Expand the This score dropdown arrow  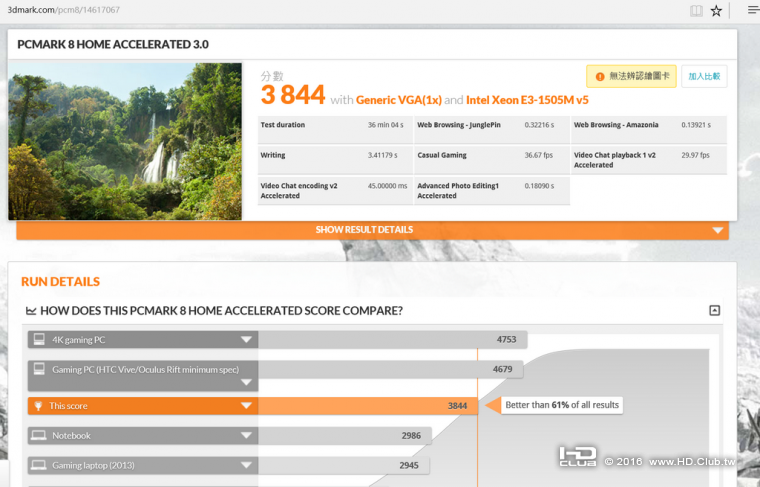tap(245, 406)
